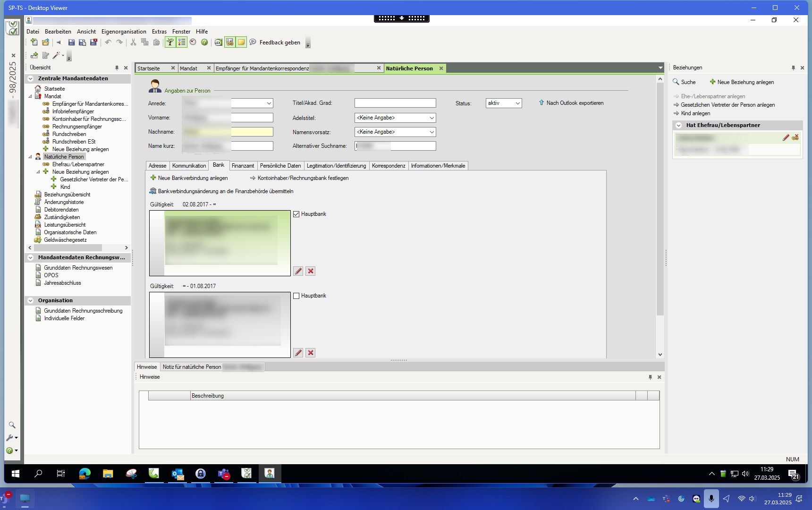Click the Save (floppy disk) toolbar icon
This screenshot has height=510, width=812.
coord(71,42)
